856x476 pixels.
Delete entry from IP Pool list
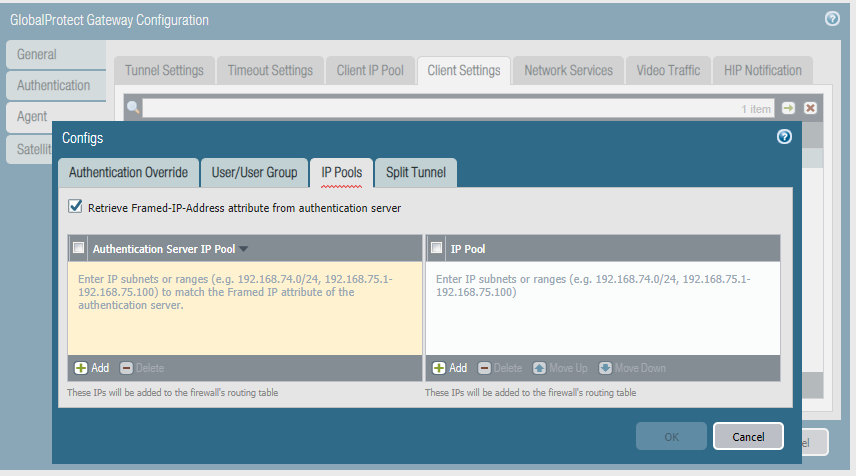tap(500, 368)
